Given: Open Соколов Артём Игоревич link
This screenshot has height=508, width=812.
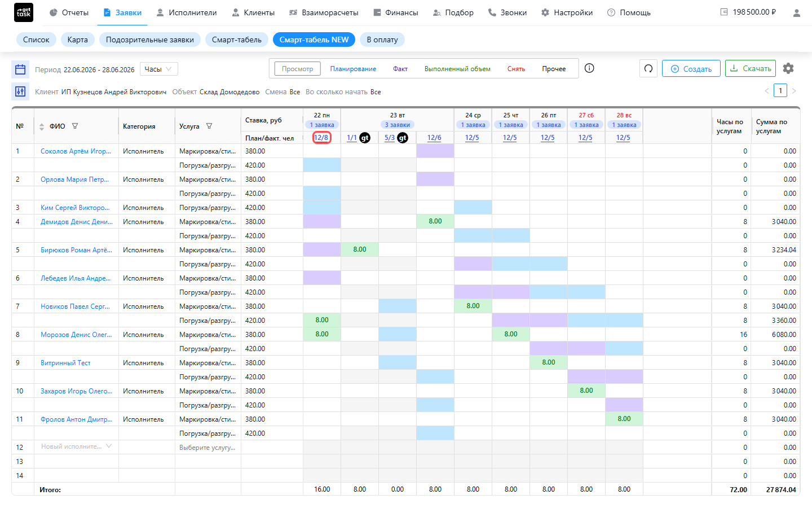Looking at the screenshot, I should pyautogui.click(x=76, y=151).
